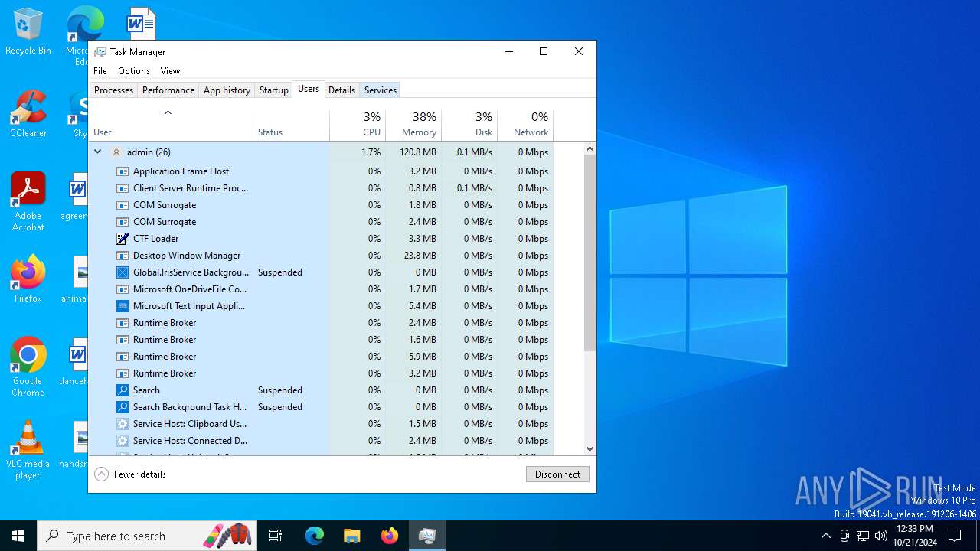This screenshot has height=551, width=980.
Task: Click the volume icon in system tray
Action: pyautogui.click(x=881, y=536)
